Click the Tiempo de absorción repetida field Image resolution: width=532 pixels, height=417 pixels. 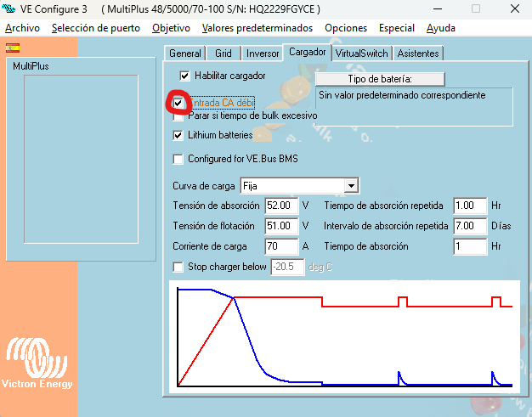470,206
